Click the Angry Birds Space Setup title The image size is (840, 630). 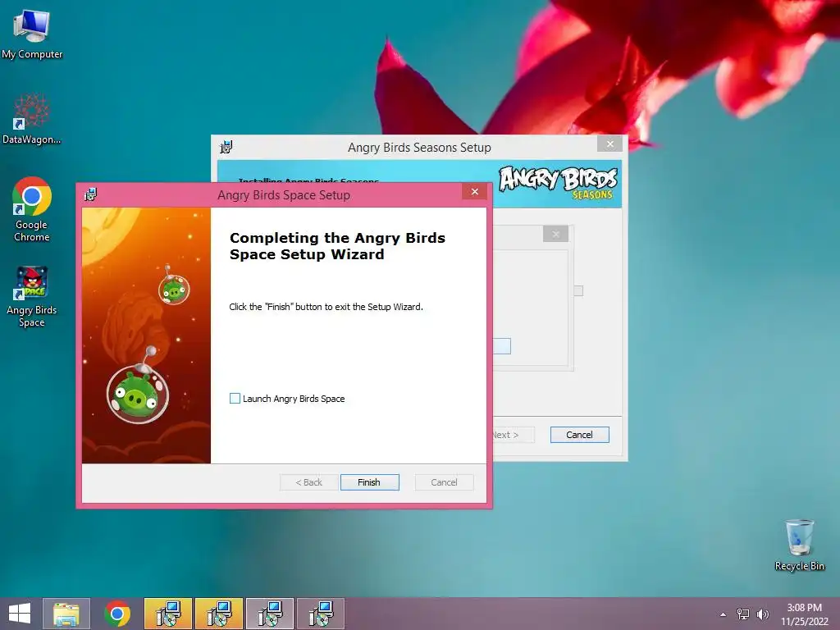[x=284, y=195]
